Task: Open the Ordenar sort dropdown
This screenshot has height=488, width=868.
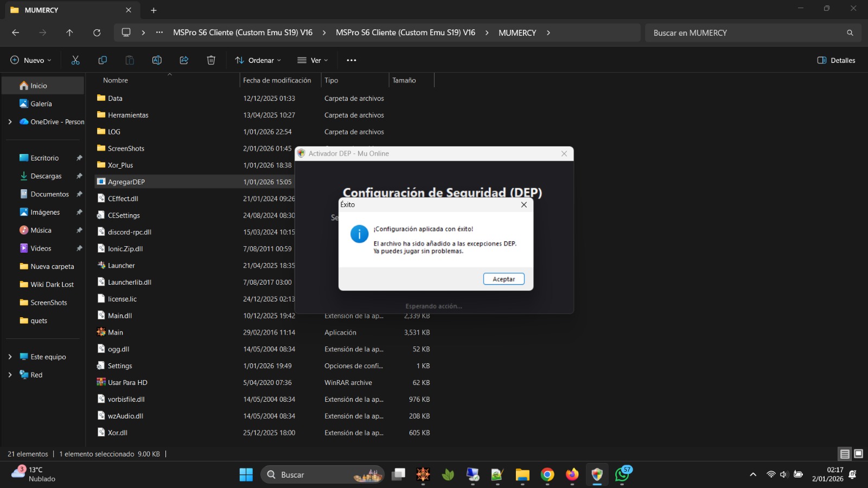Action: (258, 60)
